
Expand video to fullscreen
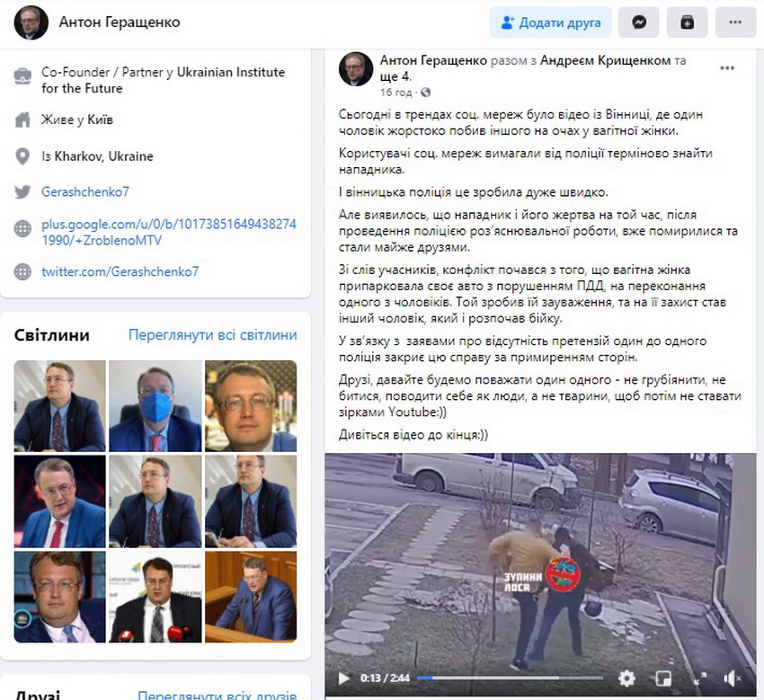pyautogui.click(x=700, y=678)
